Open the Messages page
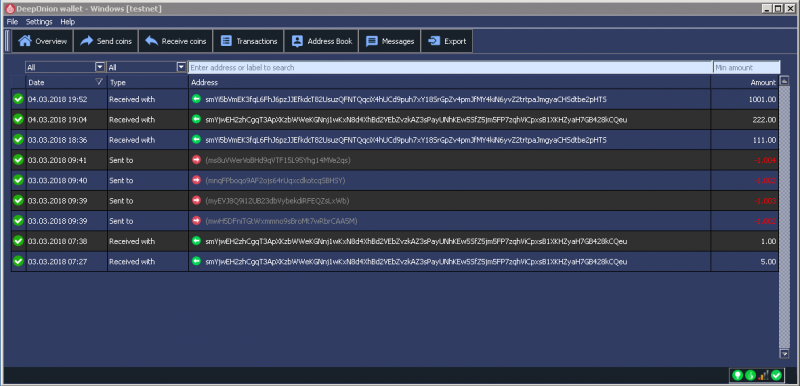The width and height of the screenshot is (800, 386). tap(390, 41)
